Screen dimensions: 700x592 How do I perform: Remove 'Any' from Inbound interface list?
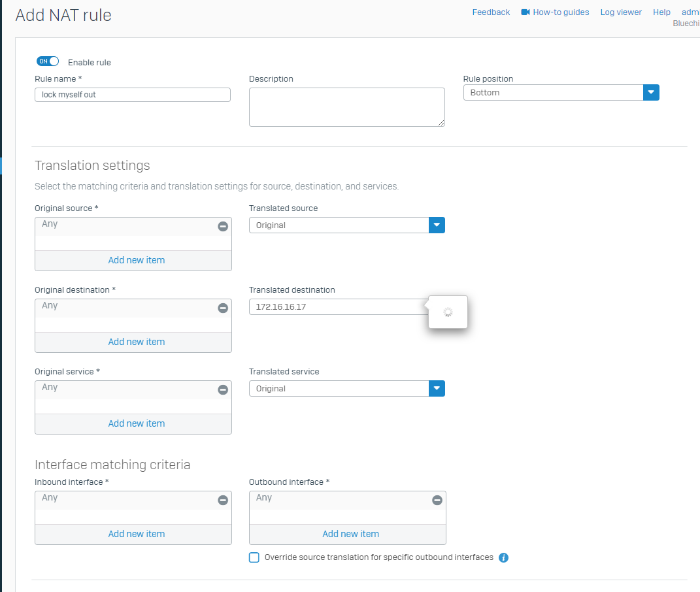click(x=223, y=500)
